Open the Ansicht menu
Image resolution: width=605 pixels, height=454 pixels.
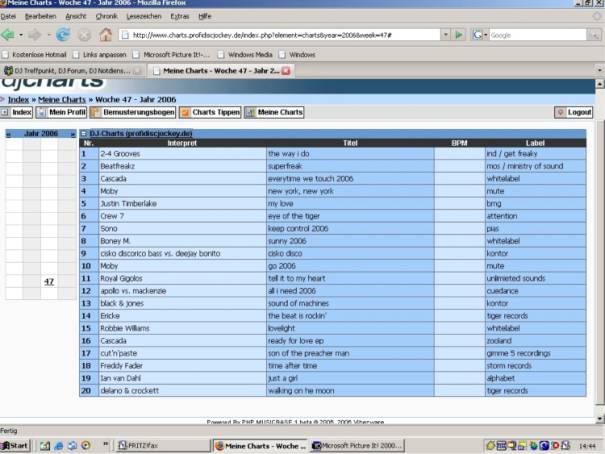tap(76, 16)
